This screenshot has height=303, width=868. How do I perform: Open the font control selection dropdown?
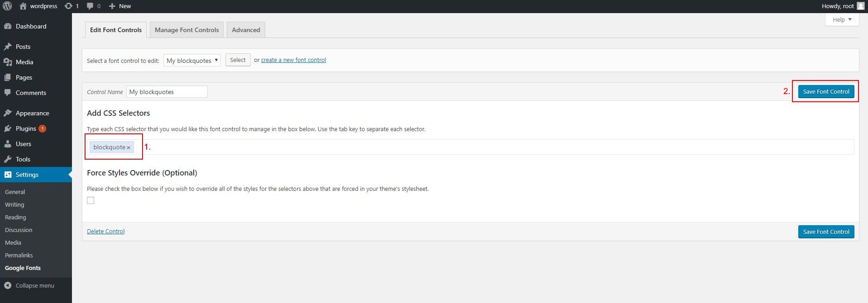[192, 60]
